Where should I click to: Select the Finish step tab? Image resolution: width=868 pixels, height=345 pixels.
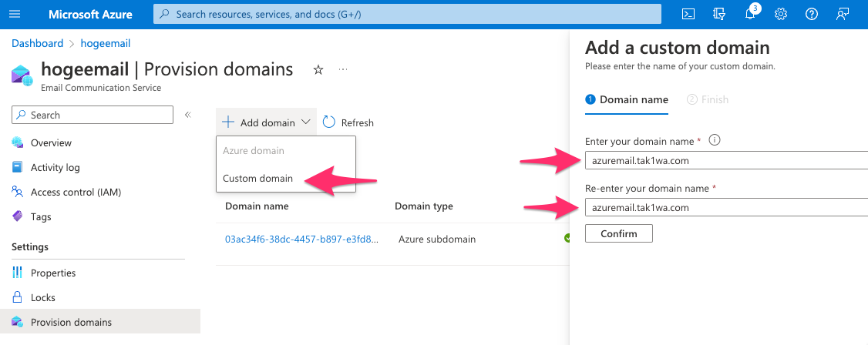[708, 100]
